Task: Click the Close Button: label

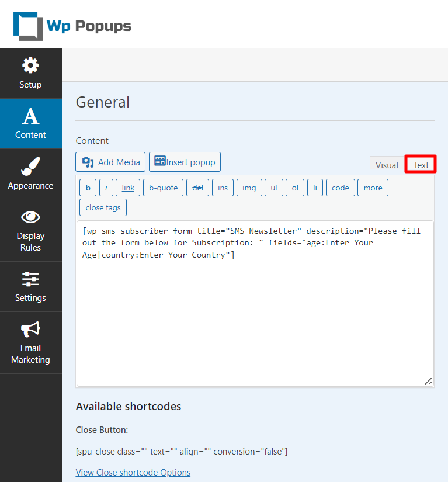Action: pyautogui.click(x=102, y=430)
